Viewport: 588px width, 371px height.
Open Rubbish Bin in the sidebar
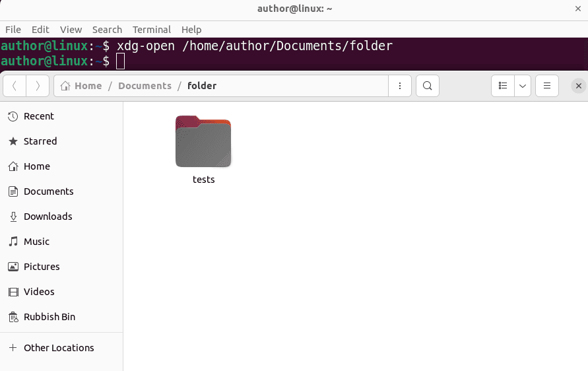[61, 317]
